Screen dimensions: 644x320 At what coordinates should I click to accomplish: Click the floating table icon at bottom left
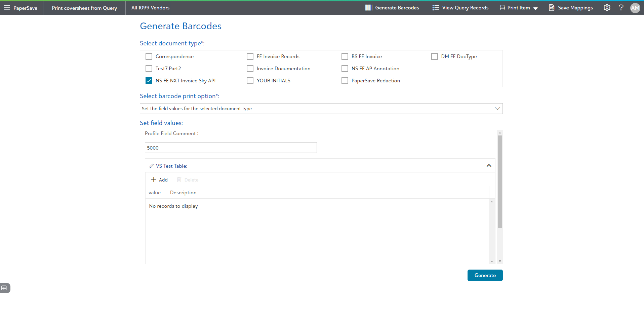[4, 288]
